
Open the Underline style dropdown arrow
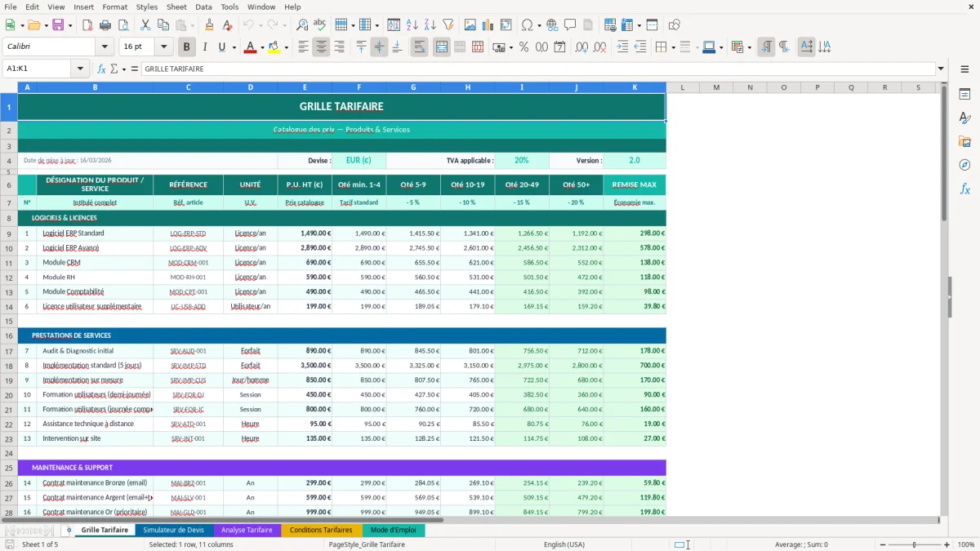pyautogui.click(x=234, y=47)
